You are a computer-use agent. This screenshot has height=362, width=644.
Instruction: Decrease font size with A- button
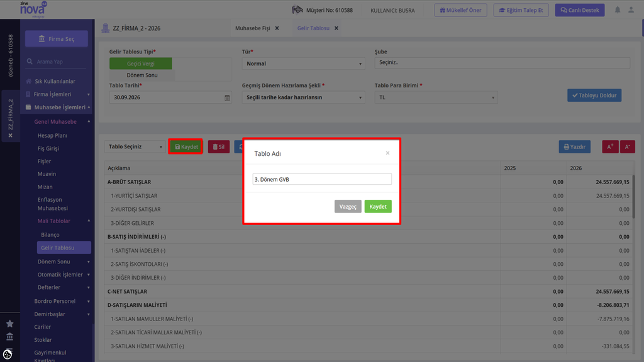click(627, 146)
